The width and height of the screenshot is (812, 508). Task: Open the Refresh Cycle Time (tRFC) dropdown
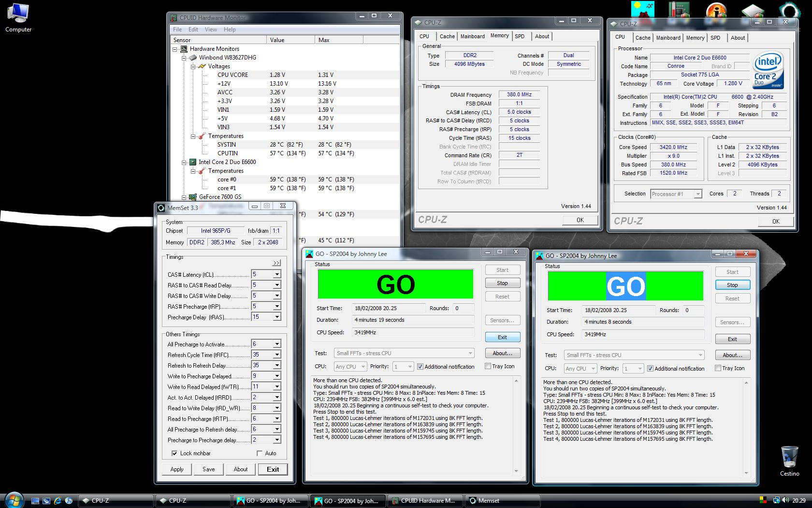click(277, 355)
